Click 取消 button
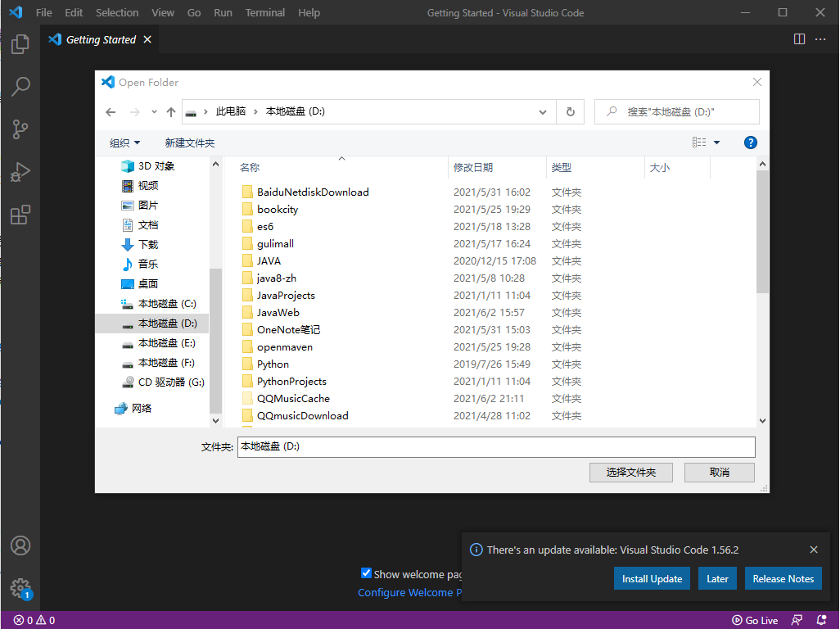This screenshot has height=629, width=840. (x=720, y=472)
